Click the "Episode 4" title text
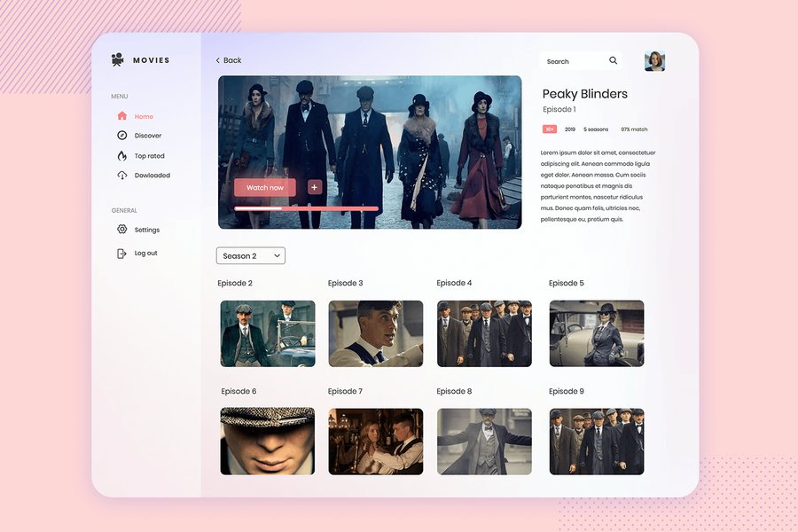 pyautogui.click(x=454, y=283)
